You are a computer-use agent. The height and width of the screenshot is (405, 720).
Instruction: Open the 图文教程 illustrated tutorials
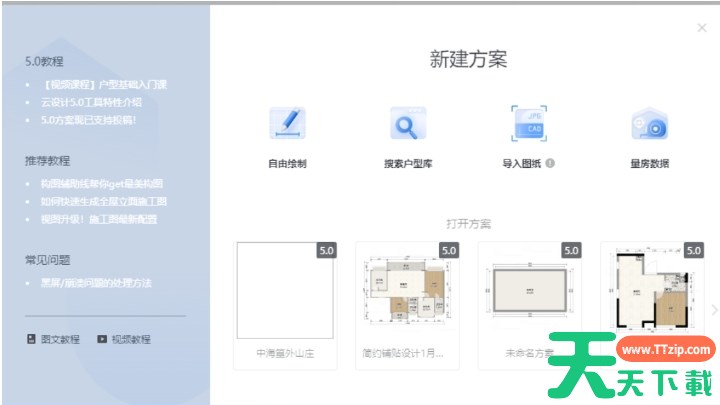tap(54, 339)
